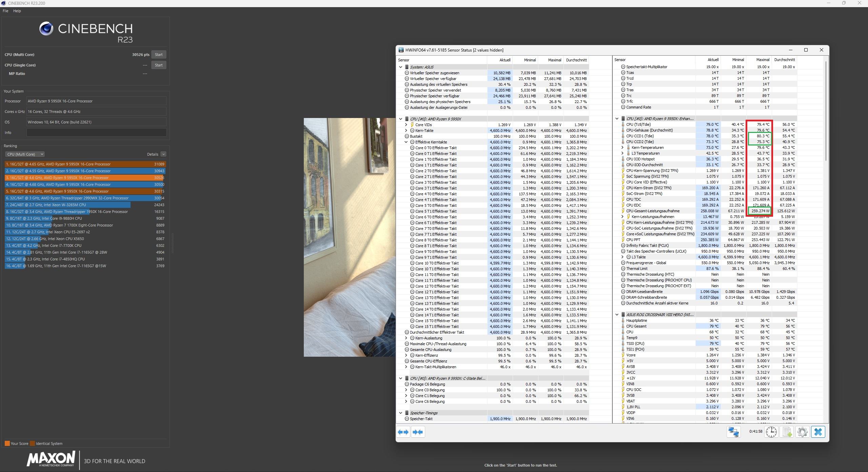Click the Identical System brown legend swatch
Screen dimensions: 868x472
32,444
